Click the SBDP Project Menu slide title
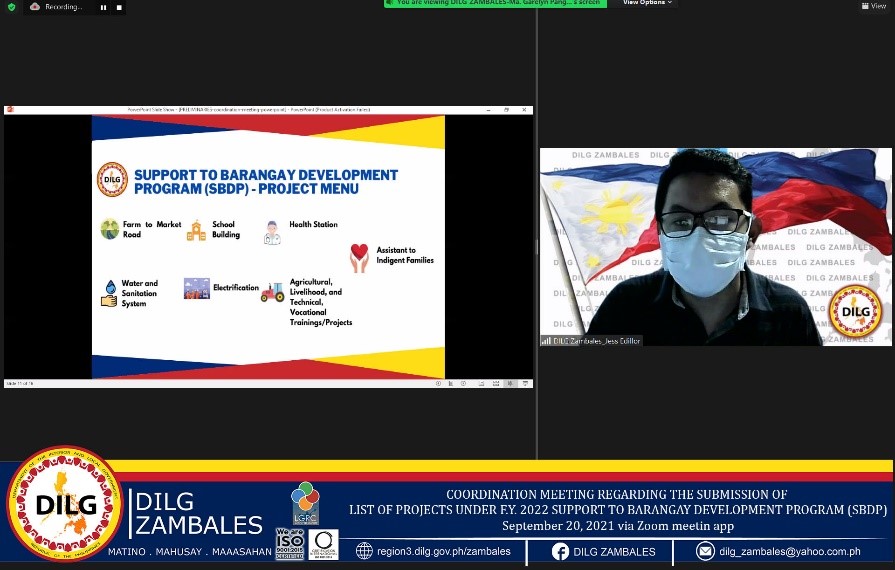 pos(266,182)
